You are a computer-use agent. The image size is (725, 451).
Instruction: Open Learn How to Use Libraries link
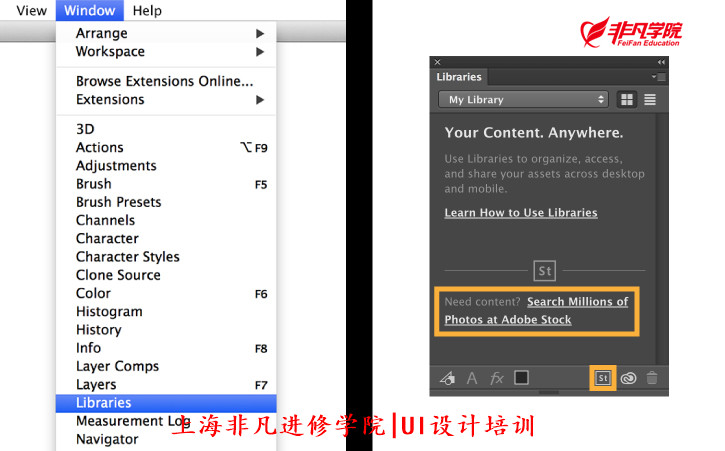[521, 213]
